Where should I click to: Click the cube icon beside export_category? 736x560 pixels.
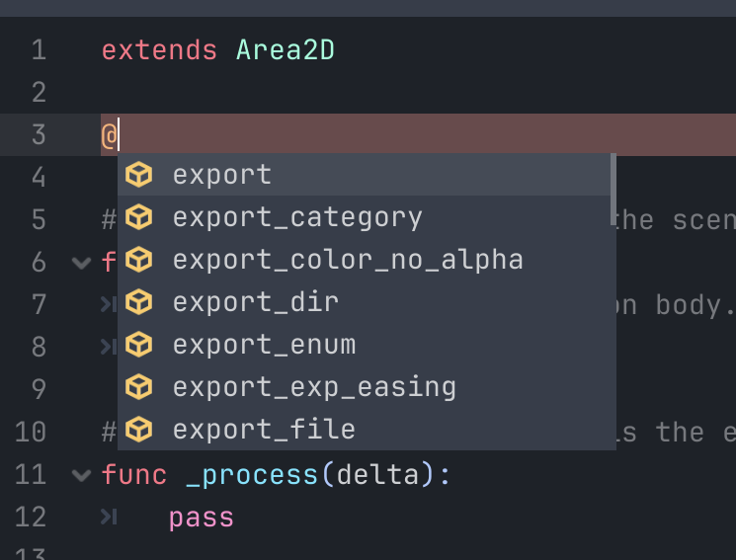(x=139, y=217)
